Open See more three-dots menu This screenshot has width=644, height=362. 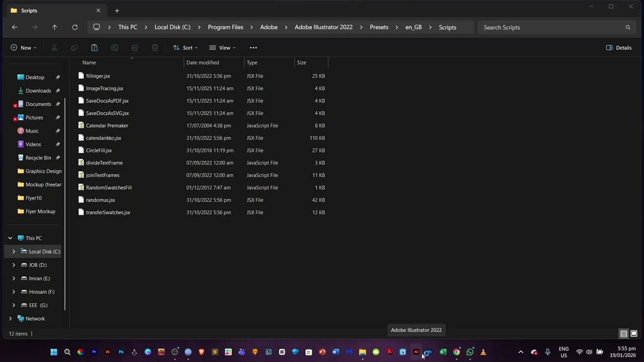(x=254, y=48)
